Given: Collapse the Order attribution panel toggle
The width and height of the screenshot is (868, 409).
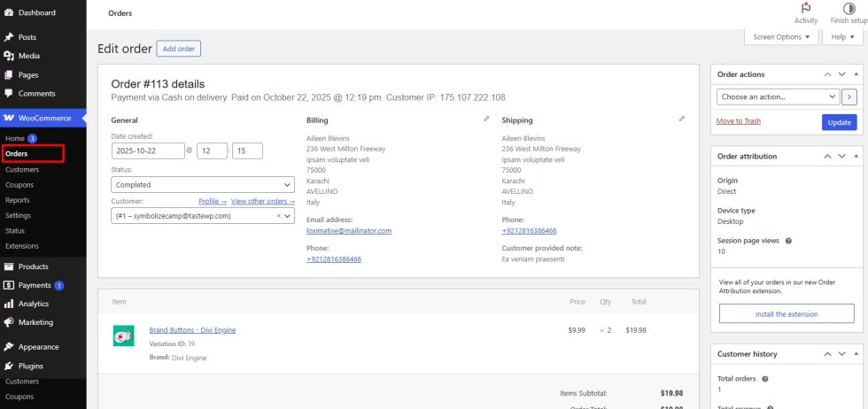Looking at the screenshot, I should pyautogui.click(x=853, y=156).
